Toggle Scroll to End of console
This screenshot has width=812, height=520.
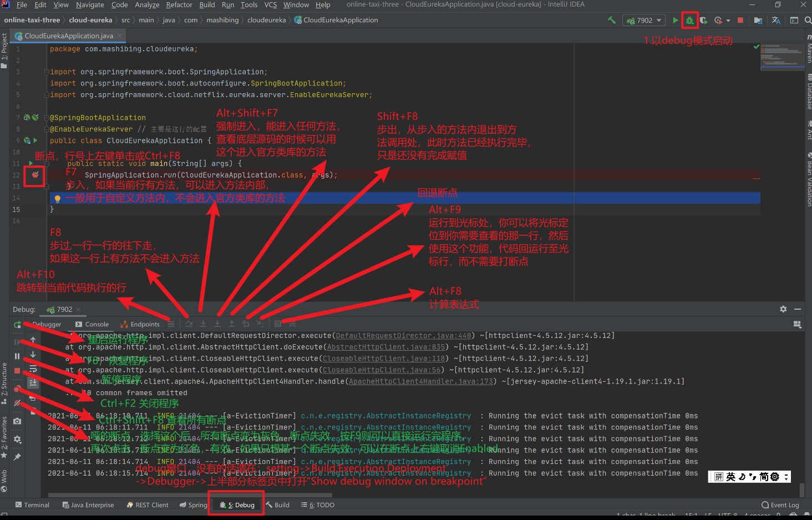pyautogui.click(x=33, y=382)
